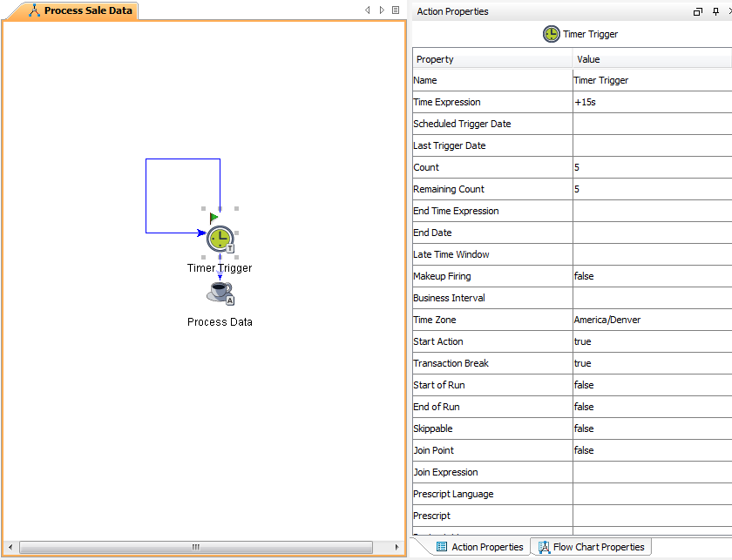Image resolution: width=732 pixels, height=560 pixels.
Task: Click the Value column header
Action: 652,59
